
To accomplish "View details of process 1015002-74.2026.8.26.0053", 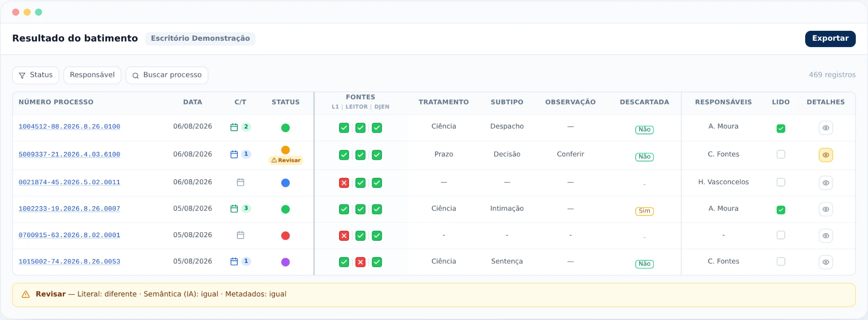I will tap(826, 262).
